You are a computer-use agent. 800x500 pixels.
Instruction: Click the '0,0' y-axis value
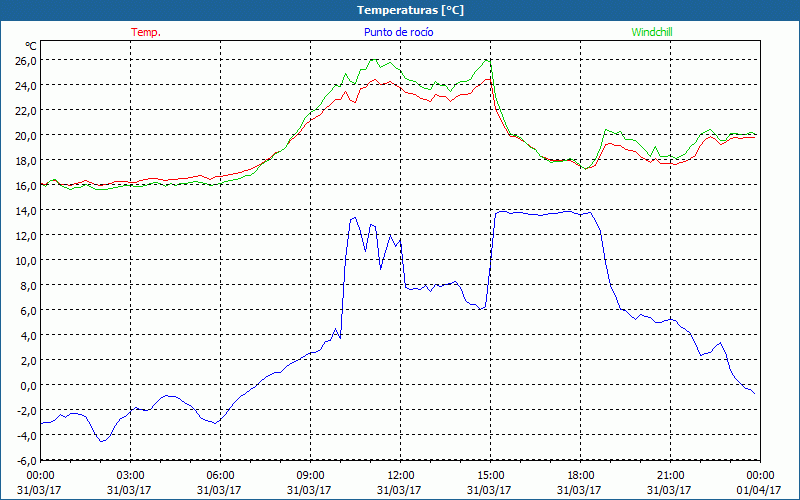[x=29, y=386]
